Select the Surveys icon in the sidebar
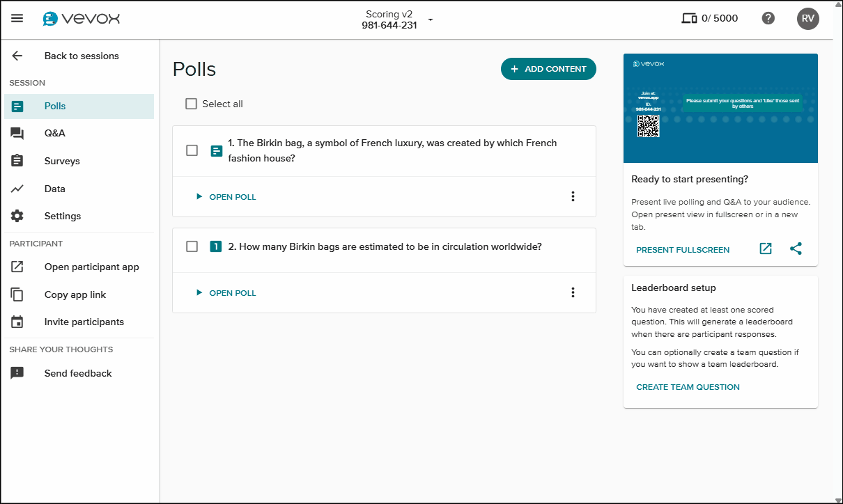Screen dimensions: 843x504 click(x=17, y=161)
